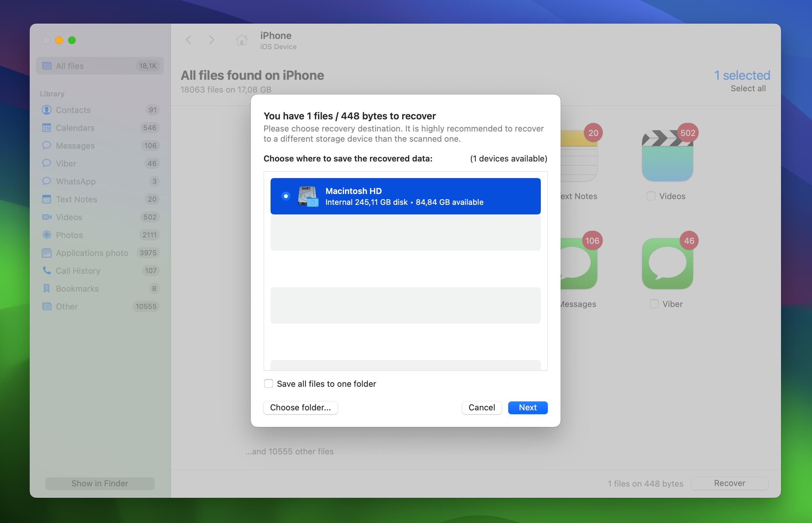Toggle the iPhone home button
Image resolution: width=812 pixels, height=523 pixels.
click(x=241, y=40)
